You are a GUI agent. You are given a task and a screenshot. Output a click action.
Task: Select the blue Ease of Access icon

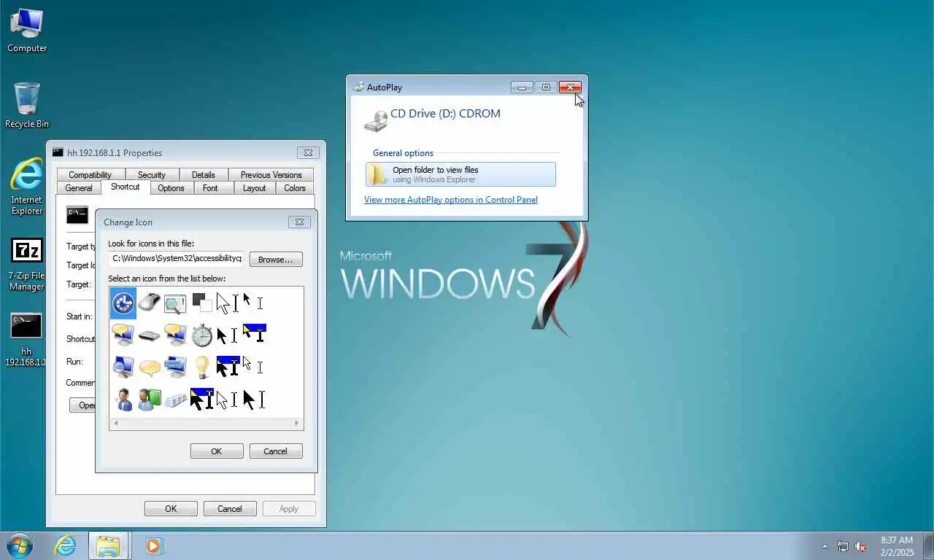pyautogui.click(x=123, y=303)
